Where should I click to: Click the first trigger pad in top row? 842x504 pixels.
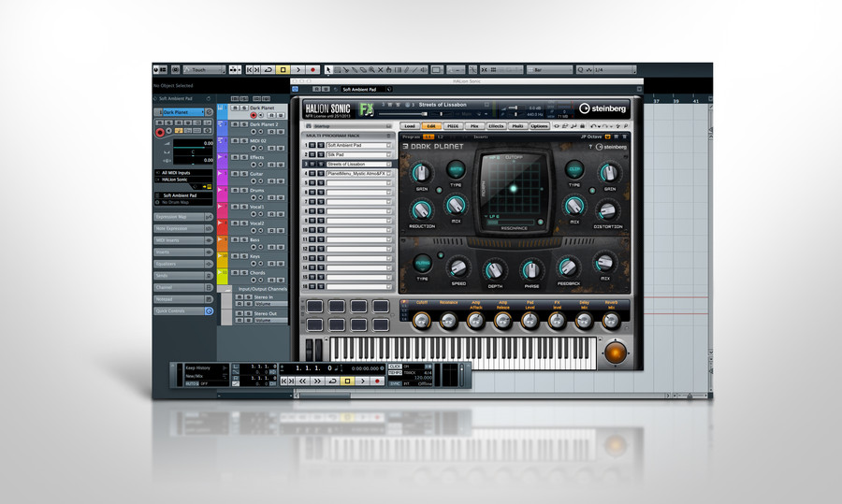tap(314, 306)
